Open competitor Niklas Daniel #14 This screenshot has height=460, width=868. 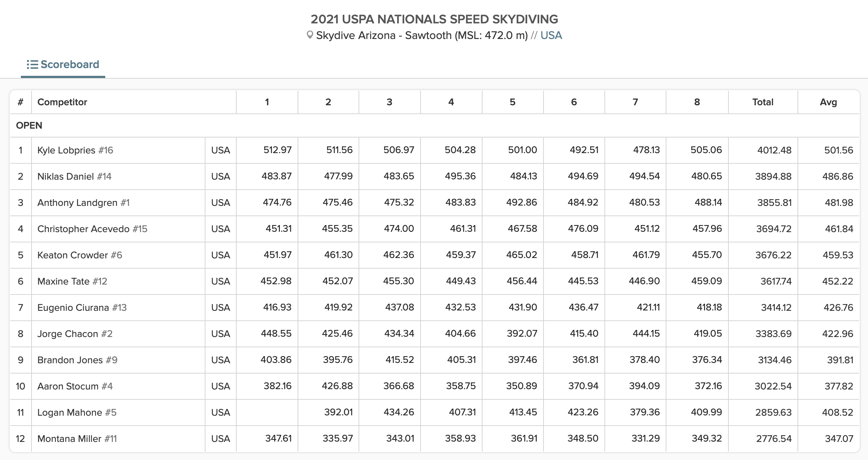click(74, 176)
